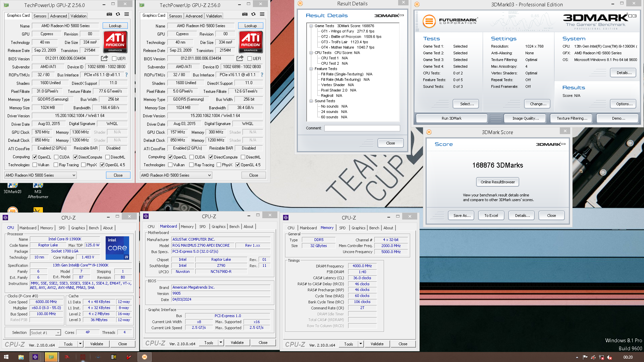
Task: Click the To Excel button
Action: (x=491, y=216)
